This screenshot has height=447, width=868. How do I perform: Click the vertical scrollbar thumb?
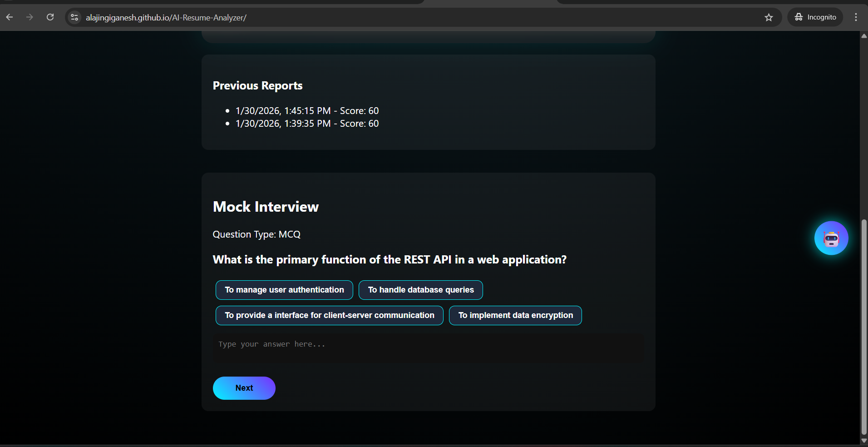(864, 327)
